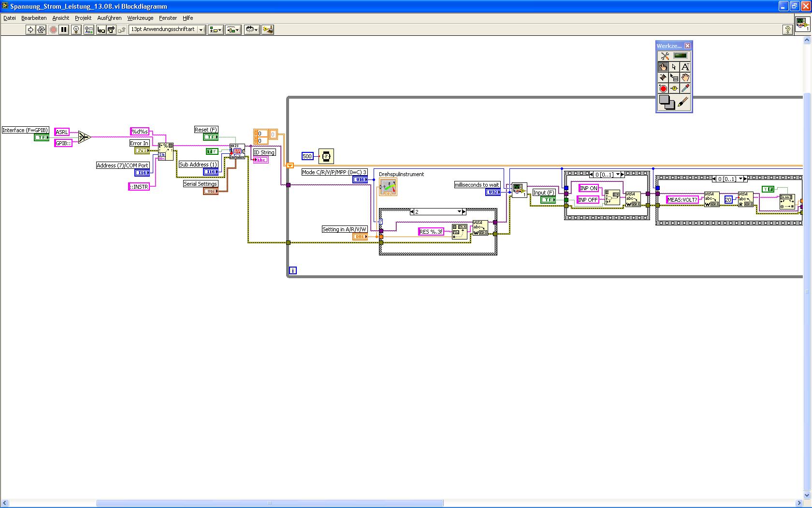Toggle execution highlighting light bulb
The height and width of the screenshot is (508, 812).
[76, 30]
